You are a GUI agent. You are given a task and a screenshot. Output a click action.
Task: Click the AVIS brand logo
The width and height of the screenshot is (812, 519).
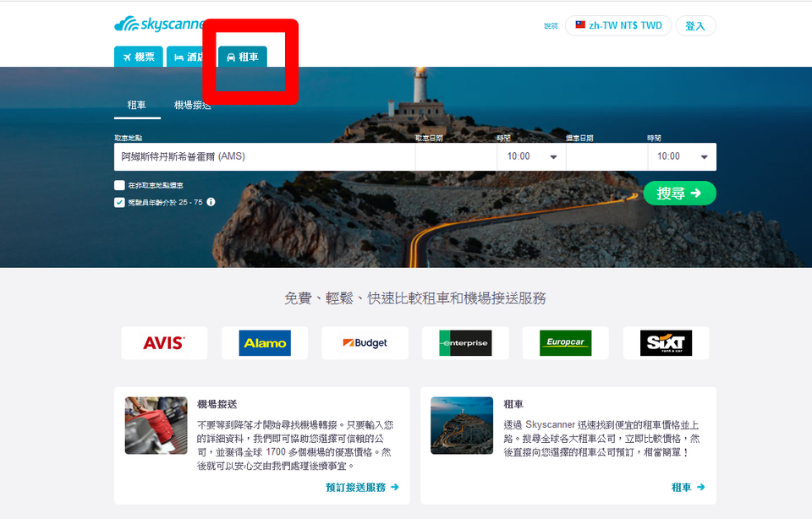[x=164, y=343]
